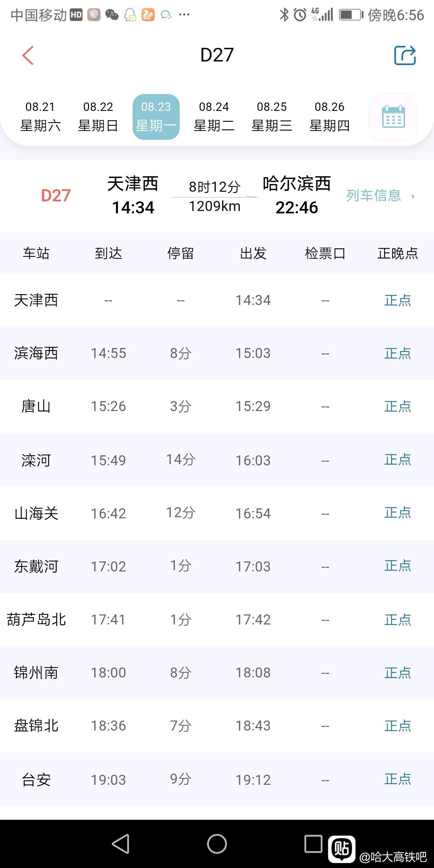Open the calendar date picker icon
Viewport: 434px width, 868px height.
(393, 117)
